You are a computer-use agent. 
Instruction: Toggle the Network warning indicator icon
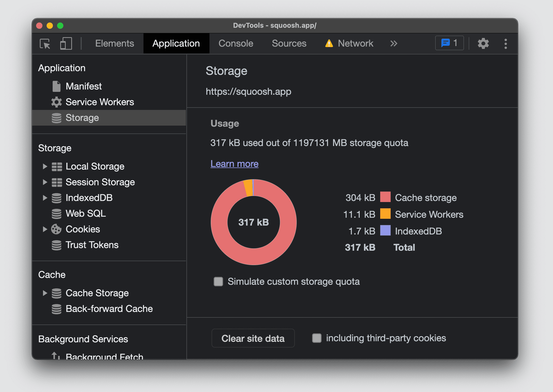[x=327, y=43]
